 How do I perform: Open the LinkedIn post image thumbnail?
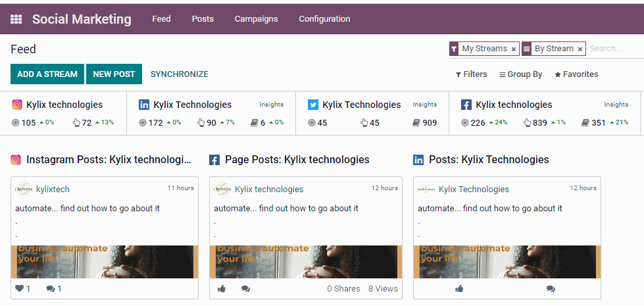tap(507, 262)
